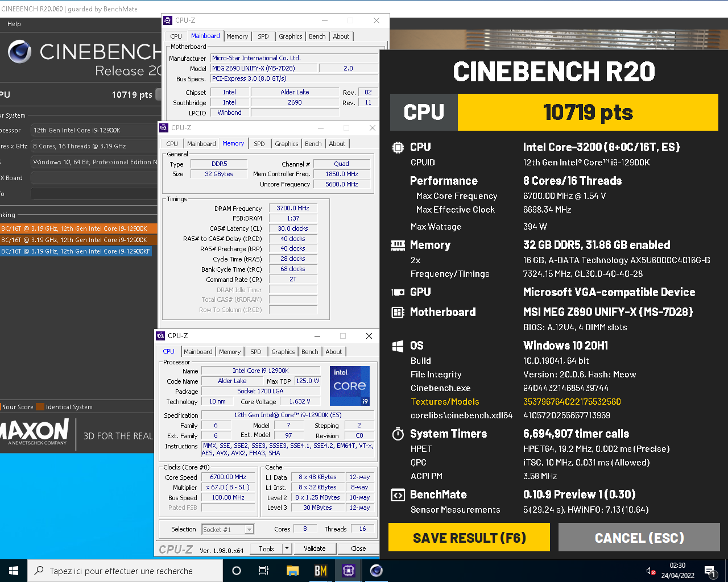Select Memory tab in top CPU-Z window
This screenshot has height=582, width=728.
coord(237,36)
